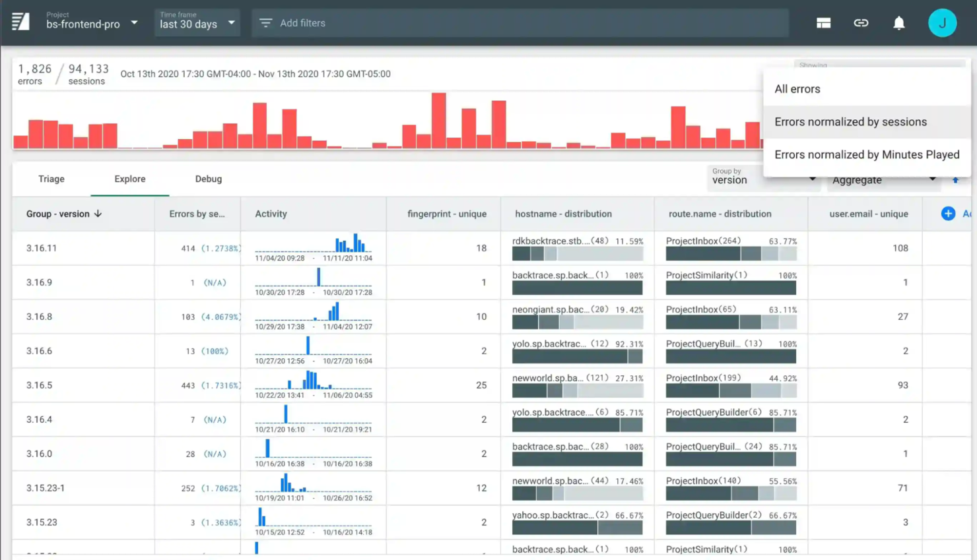The image size is (977, 560).
Task: Open the notifications bell
Action: 899,22
